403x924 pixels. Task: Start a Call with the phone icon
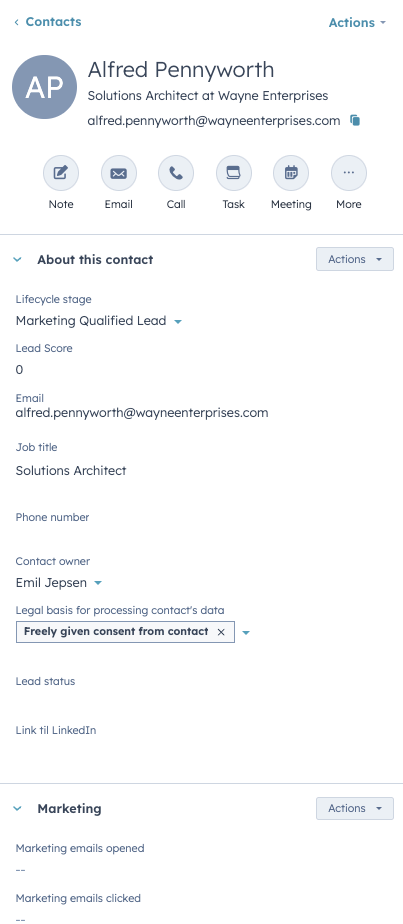click(176, 173)
